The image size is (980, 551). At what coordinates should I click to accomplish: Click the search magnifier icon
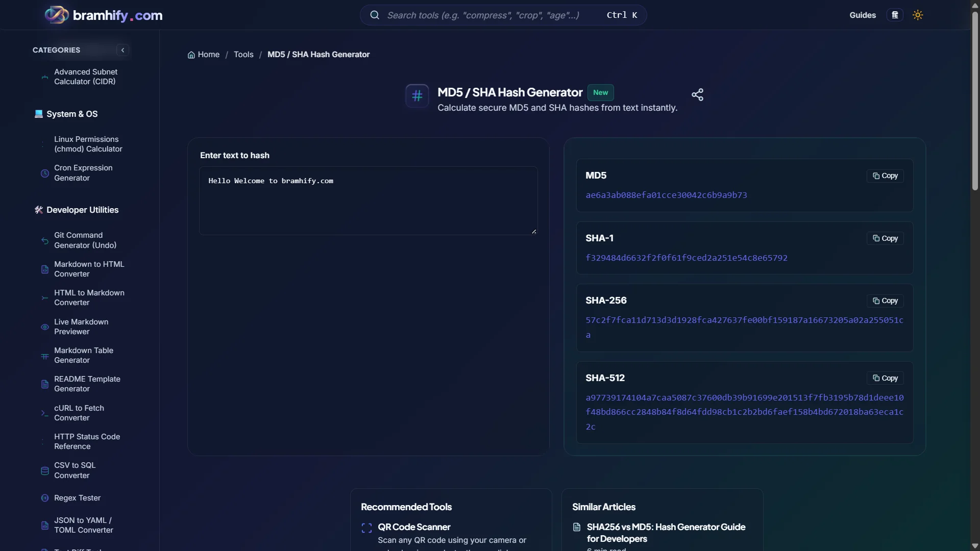coord(375,15)
